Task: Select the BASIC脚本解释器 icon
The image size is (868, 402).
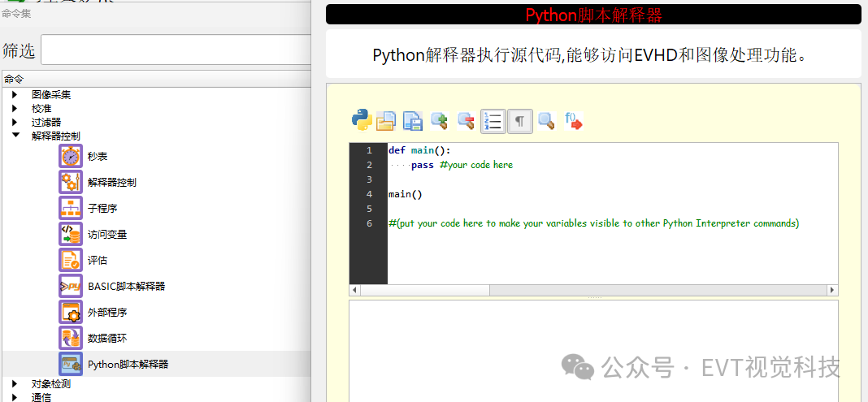Action: 71,286
